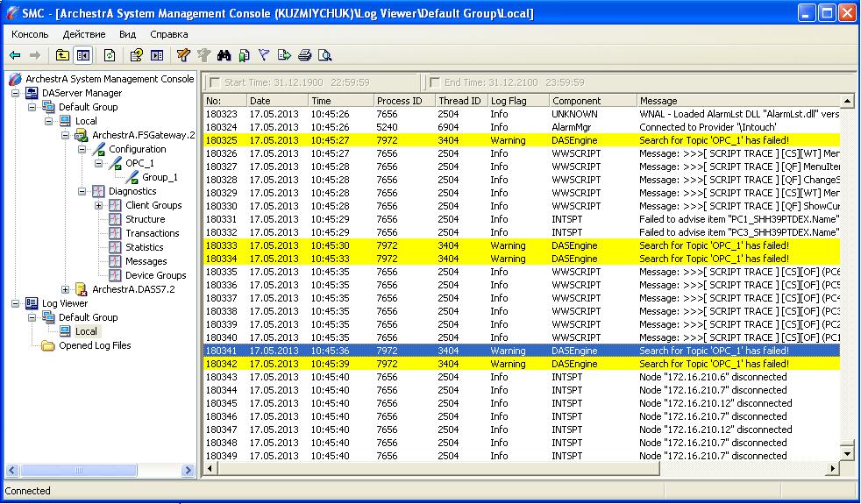Enable the Start Time checkbox

pos(213,82)
